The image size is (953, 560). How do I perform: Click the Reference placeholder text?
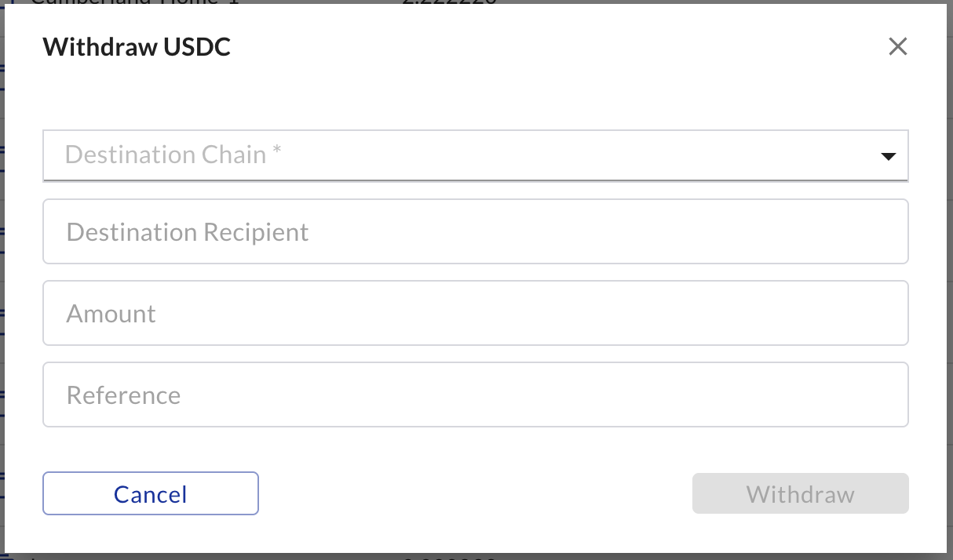pyautogui.click(x=124, y=395)
